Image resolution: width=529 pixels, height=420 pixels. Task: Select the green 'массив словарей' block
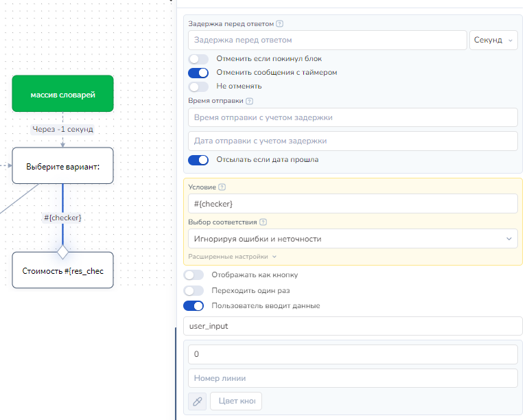pos(62,94)
